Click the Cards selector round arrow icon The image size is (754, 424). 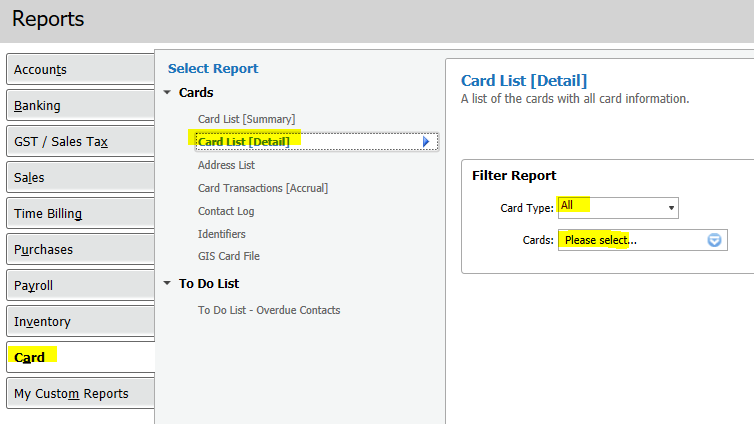(x=714, y=240)
